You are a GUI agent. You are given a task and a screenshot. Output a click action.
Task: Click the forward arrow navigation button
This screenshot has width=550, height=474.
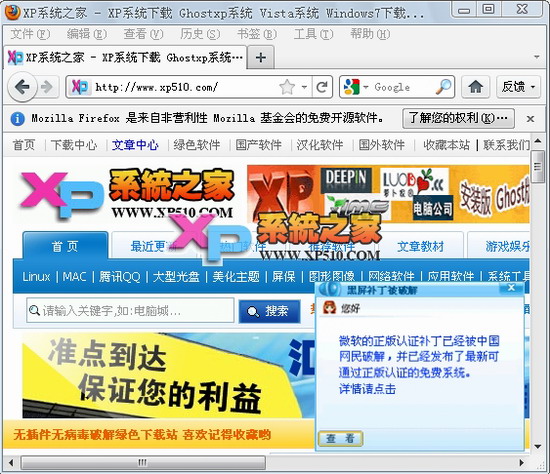(x=46, y=87)
